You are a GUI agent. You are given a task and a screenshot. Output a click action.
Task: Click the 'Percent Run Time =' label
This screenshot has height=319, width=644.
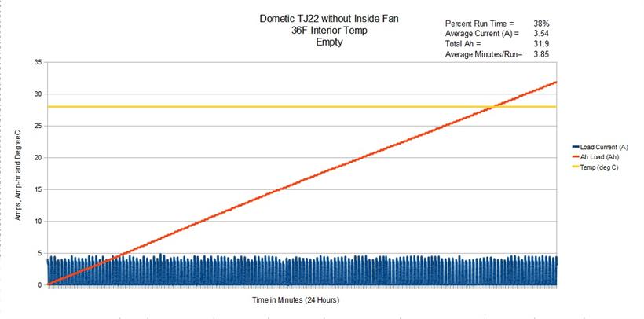[x=479, y=24]
